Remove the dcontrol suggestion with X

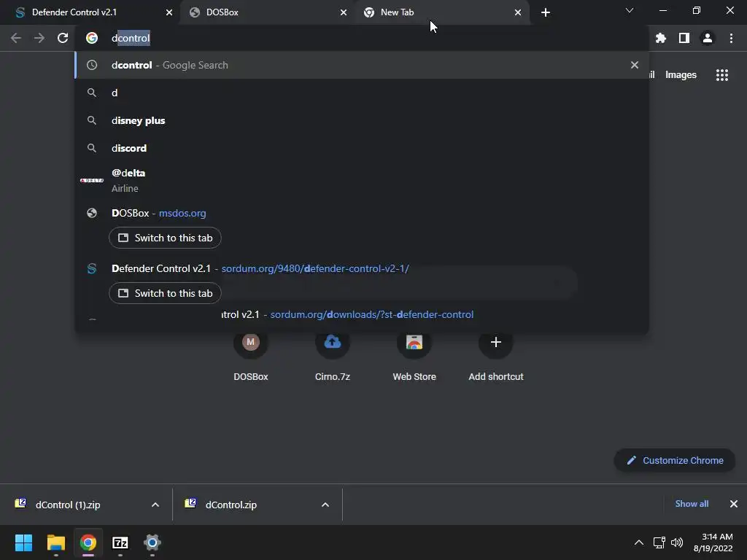[635, 65]
